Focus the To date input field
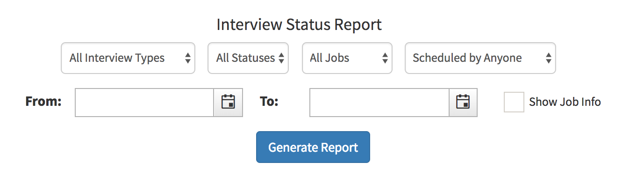The image size is (644, 192). [379, 102]
